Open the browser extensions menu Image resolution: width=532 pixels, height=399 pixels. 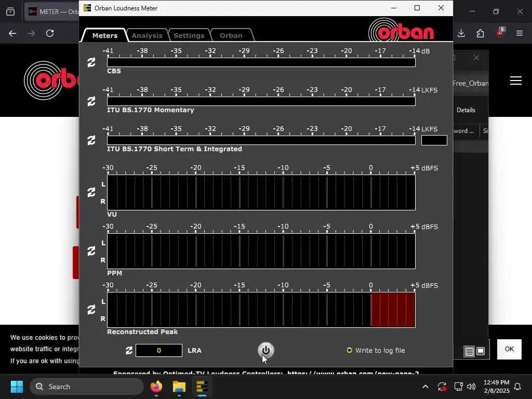coord(480,33)
